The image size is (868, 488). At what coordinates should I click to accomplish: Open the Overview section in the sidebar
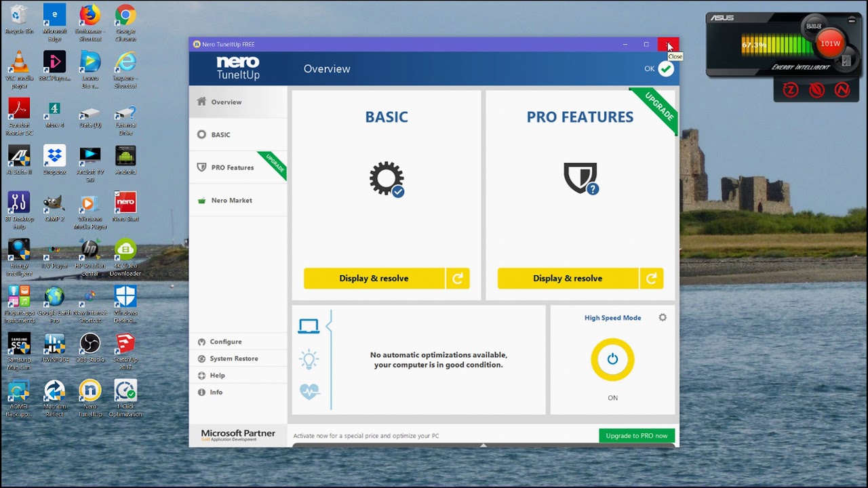(238, 102)
